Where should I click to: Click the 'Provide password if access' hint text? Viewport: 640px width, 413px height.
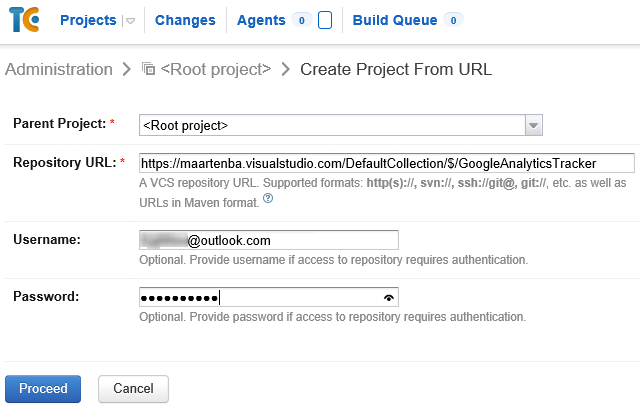(333, 317)
